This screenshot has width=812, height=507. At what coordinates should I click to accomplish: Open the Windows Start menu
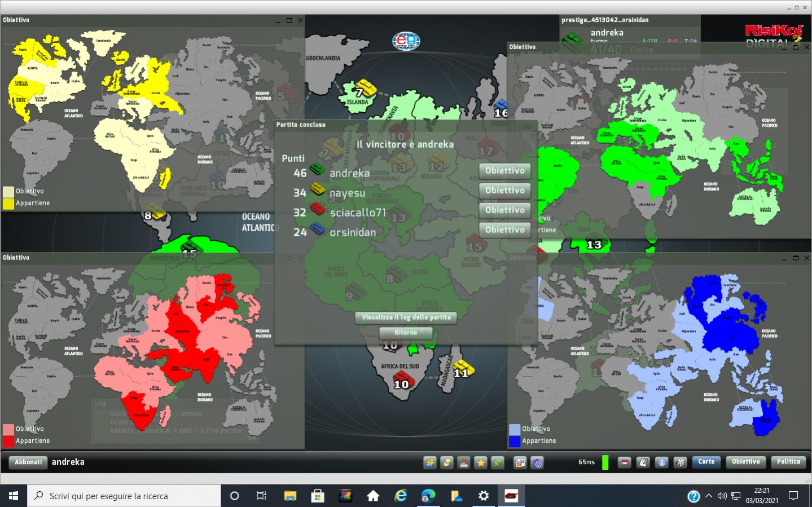pyautogui.click(x=14, y=496)
